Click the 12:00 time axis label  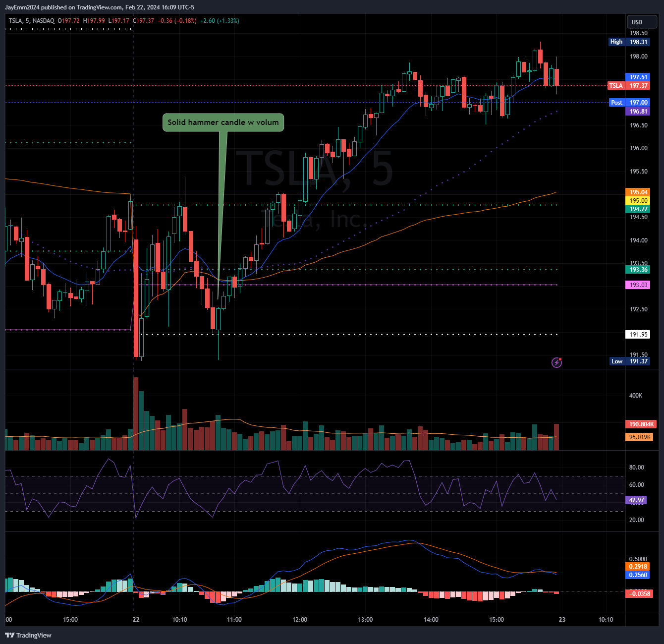[300, 620]
